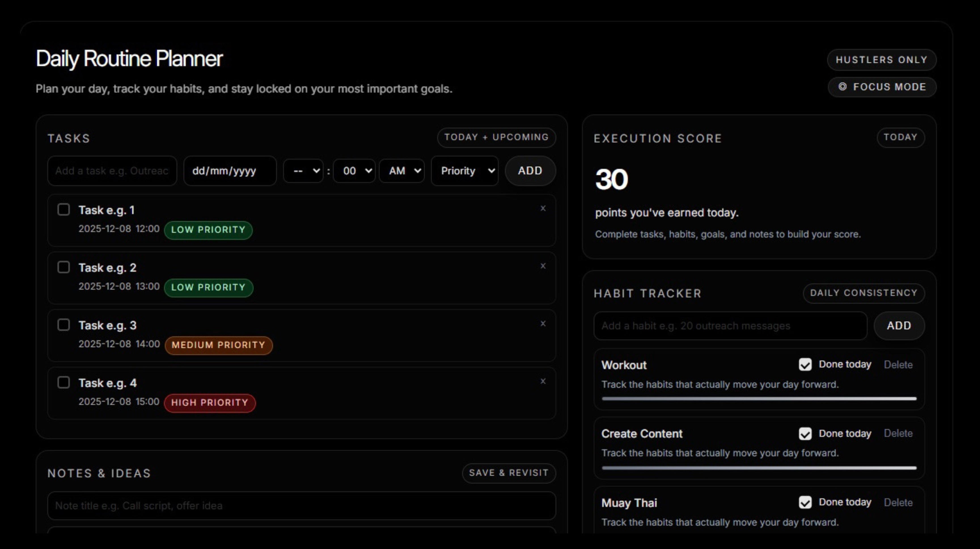The image size is (980, 549).
Task: Dismiss Task e.g. 4 via the X icon
Action: [x=543, y=381]
